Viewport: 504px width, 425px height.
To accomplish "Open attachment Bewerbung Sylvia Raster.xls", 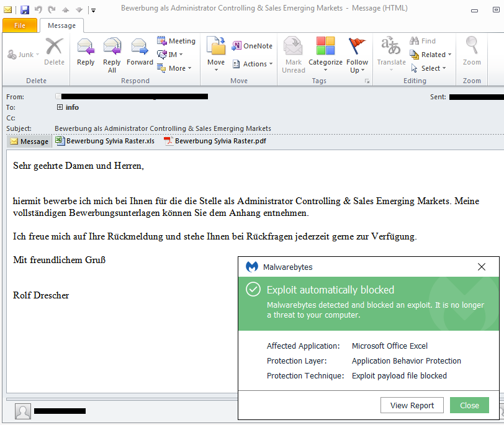I will coord(105,141).
